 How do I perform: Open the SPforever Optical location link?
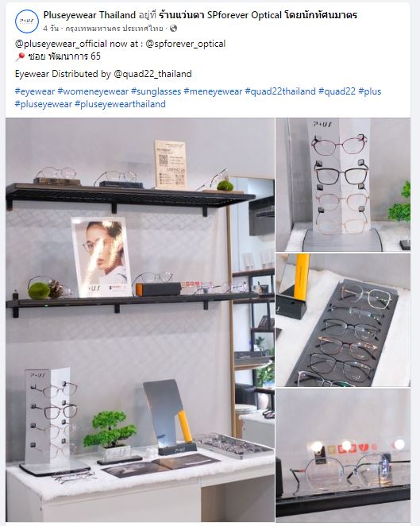tap(258, 15)
